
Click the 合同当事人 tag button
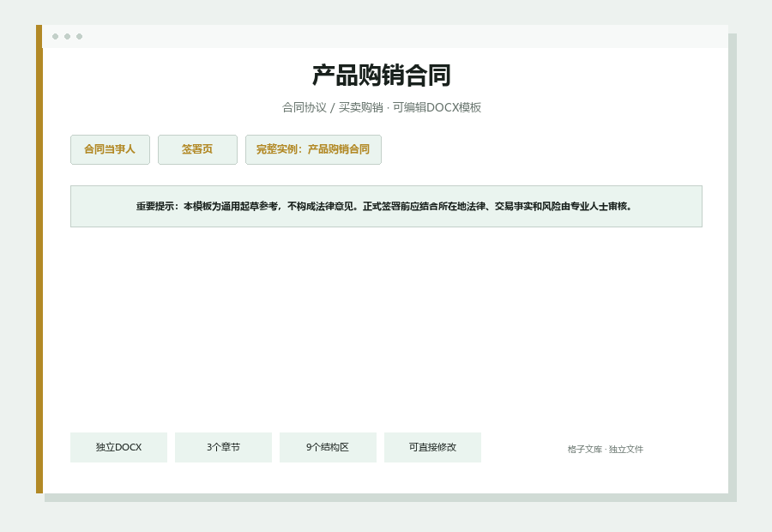point(110,149)
